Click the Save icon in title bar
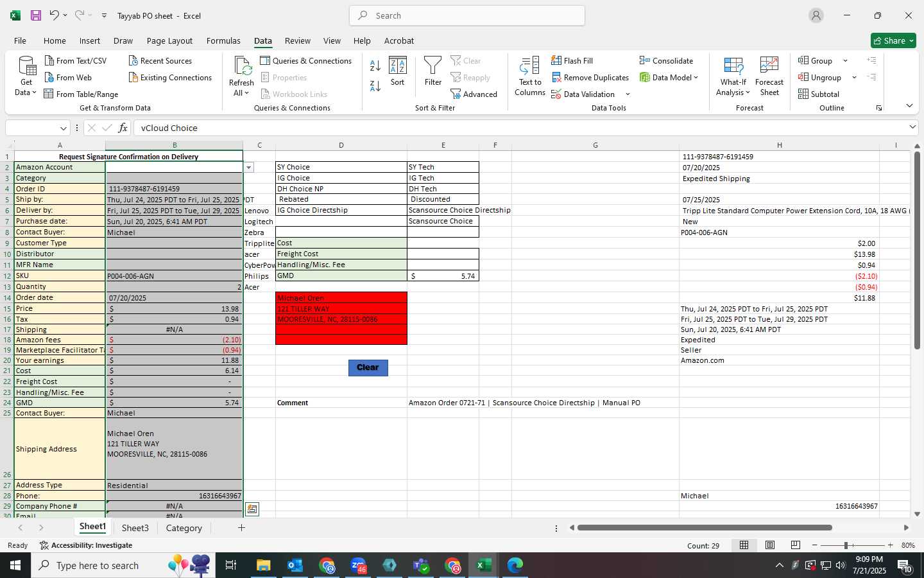Screen dimensions: 924x578 (x=36, y=15)
